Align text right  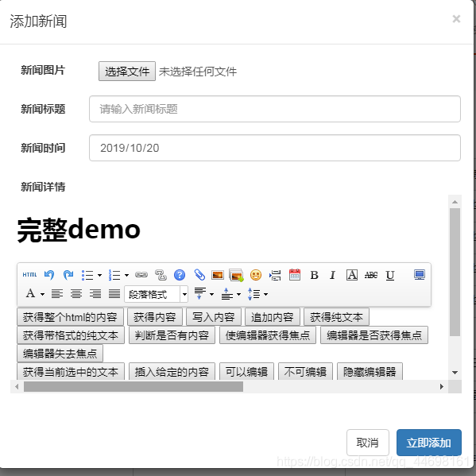[95, 293]
